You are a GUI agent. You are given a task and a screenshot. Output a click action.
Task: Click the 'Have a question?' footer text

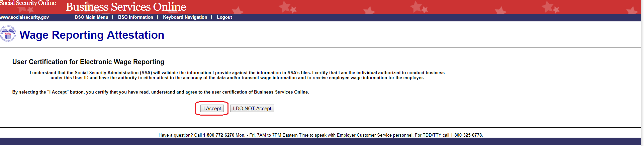(176, 135)
